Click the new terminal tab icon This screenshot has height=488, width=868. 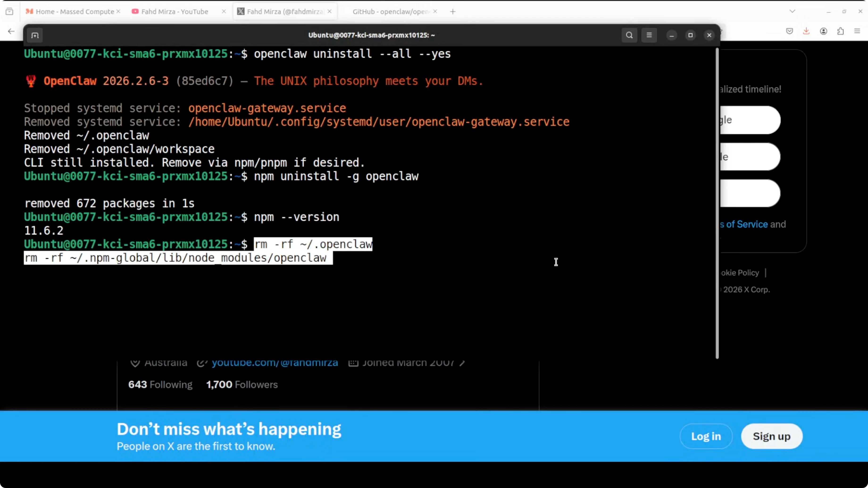coord(35,35)
